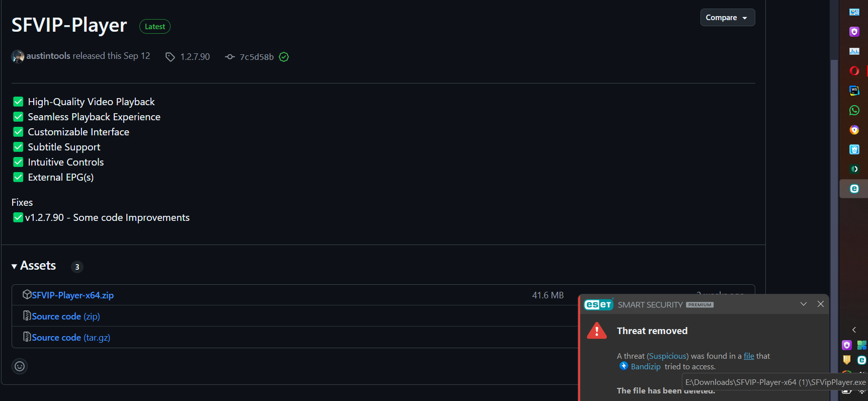Screen dimensions: 868x401
Task: Click the ESET logo in the notification
Action: point(598,304)
